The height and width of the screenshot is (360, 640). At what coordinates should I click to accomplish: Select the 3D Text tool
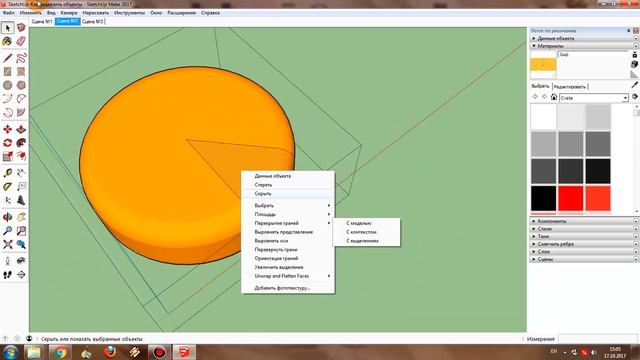21,200
